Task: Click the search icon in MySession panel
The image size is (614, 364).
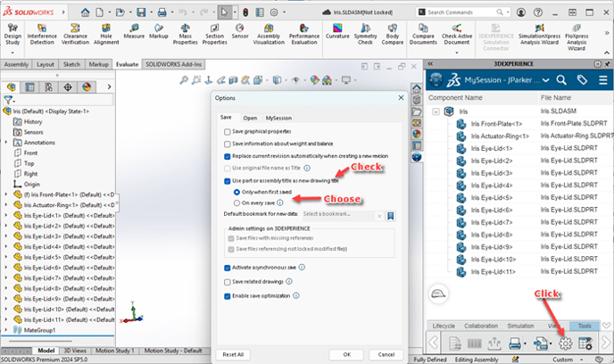Action: pyautogui.click(x=561, y=80)
